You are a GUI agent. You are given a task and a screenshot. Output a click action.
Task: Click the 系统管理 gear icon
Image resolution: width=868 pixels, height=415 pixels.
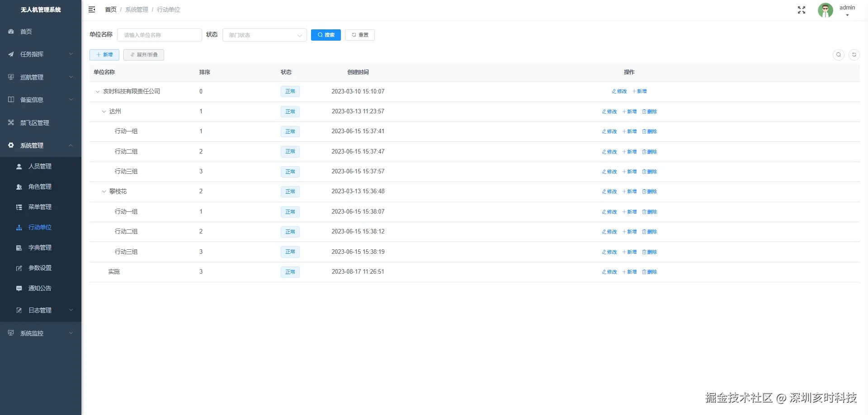pyautogui.click(x=11, y=145)
